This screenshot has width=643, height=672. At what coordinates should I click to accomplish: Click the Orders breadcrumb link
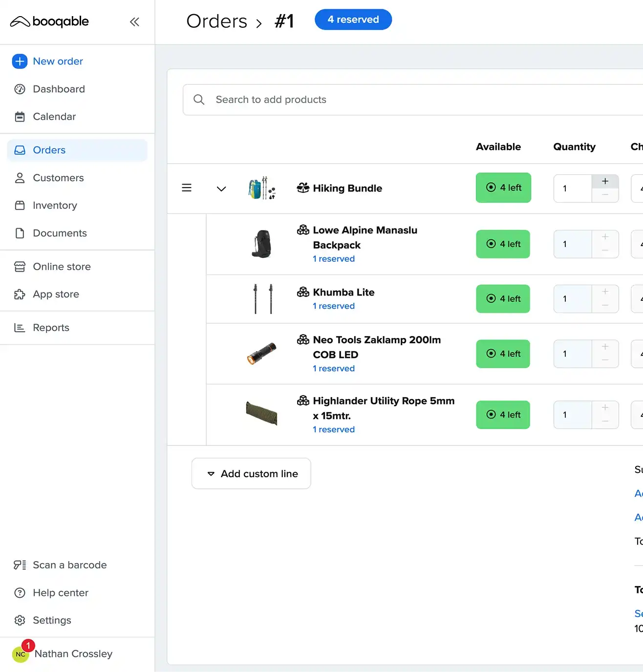(217, 21)
